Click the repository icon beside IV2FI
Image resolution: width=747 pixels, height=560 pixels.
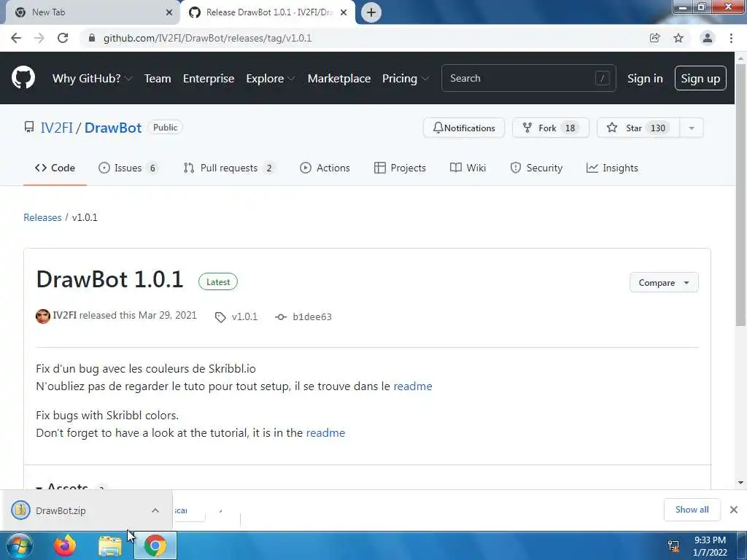tap(29, 127)
